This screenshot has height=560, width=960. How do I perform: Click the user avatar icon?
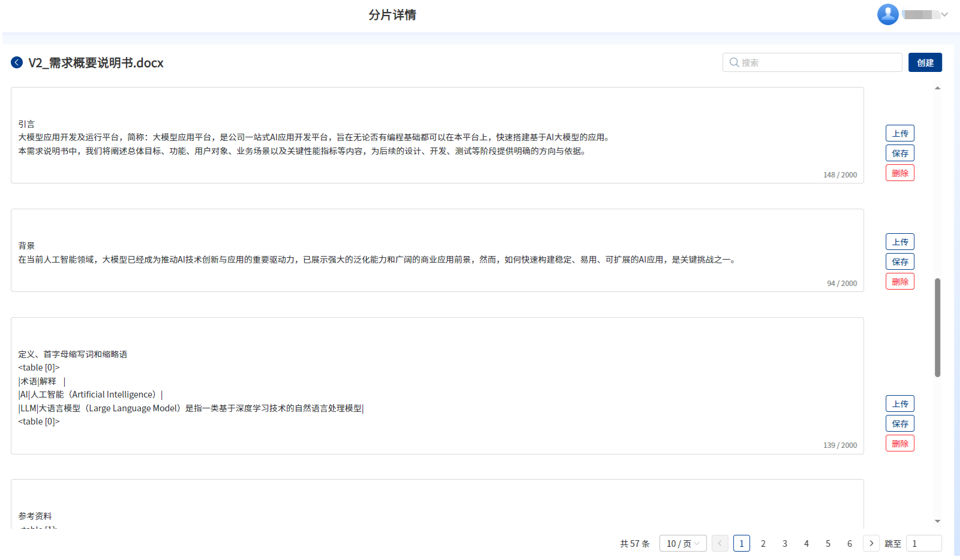pos(887,14)
